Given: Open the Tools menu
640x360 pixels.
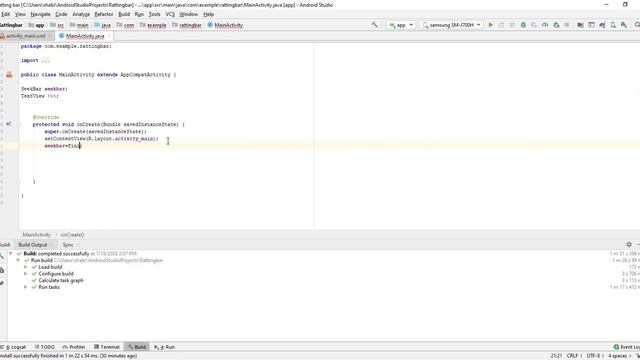Looking at the screenshot, I should [154, 14].
